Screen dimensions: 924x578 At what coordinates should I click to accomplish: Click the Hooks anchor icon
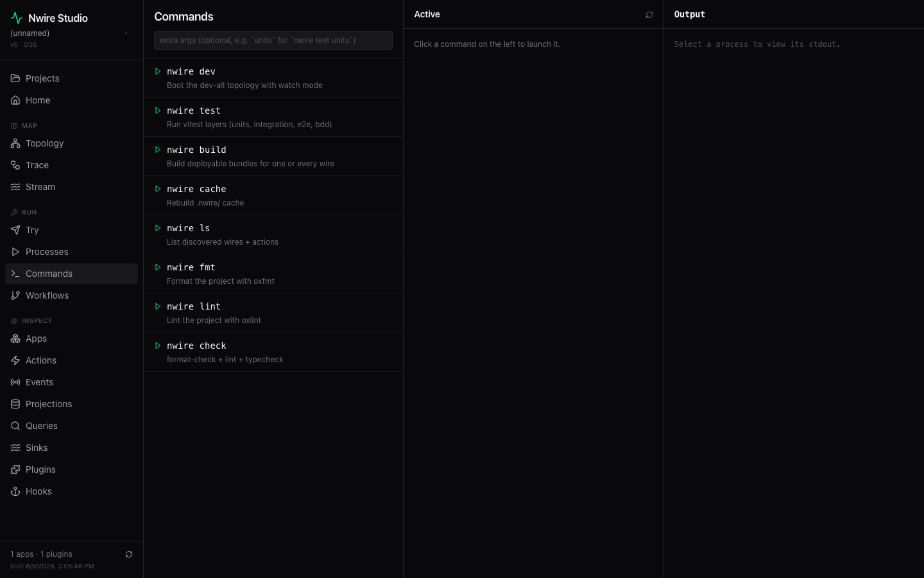pyautogui.click(x=15, y=491)
